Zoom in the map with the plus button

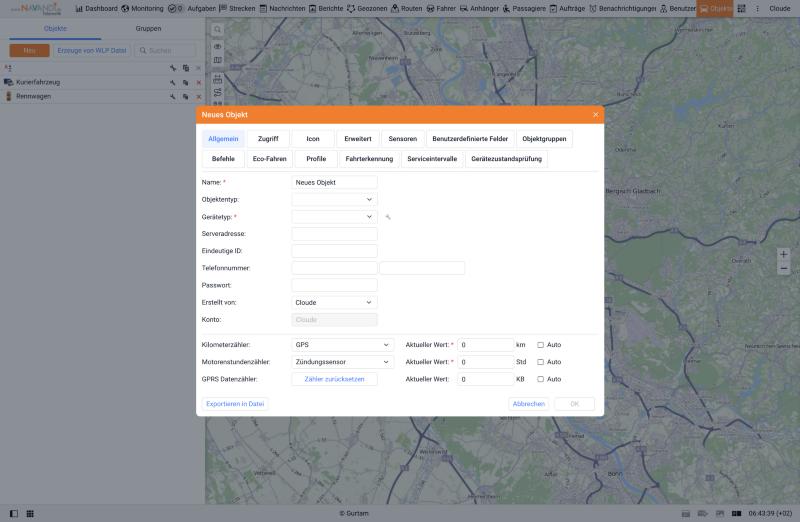click(x=784, y=254)
